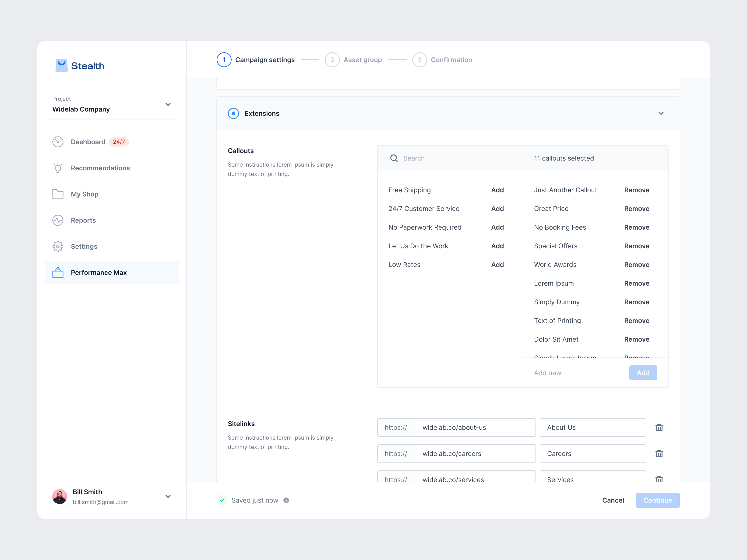Open the Reports sidebar item

coord(112,220)
